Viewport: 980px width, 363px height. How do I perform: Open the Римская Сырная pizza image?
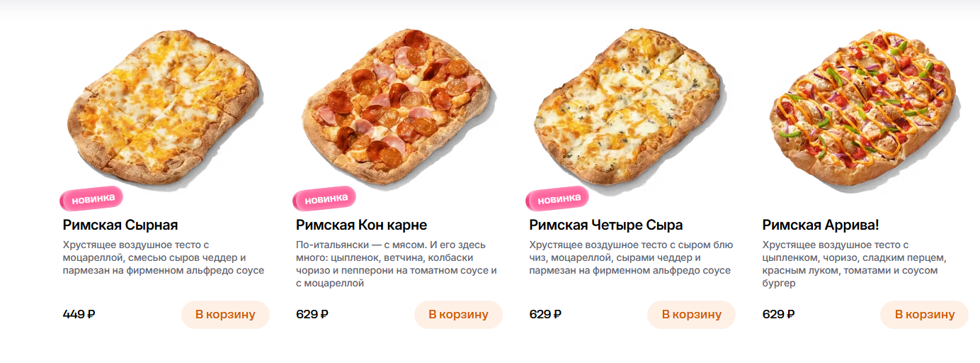click(164, 110)
